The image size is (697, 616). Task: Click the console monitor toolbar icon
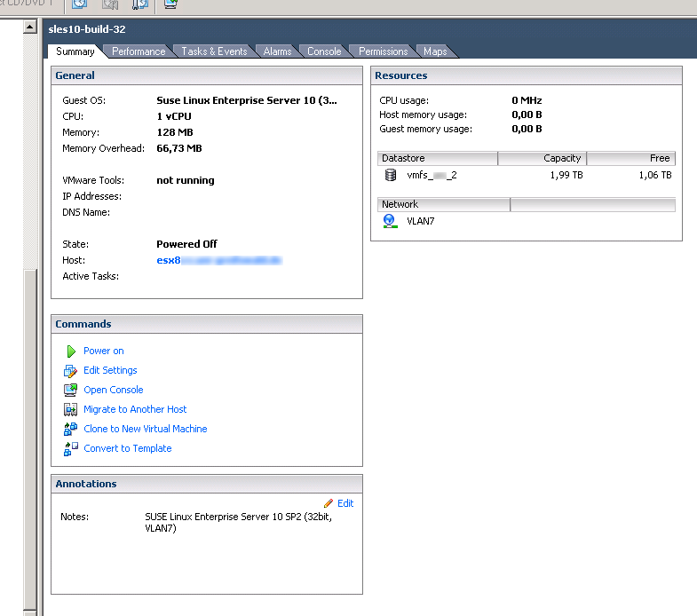tap(170, 4)
